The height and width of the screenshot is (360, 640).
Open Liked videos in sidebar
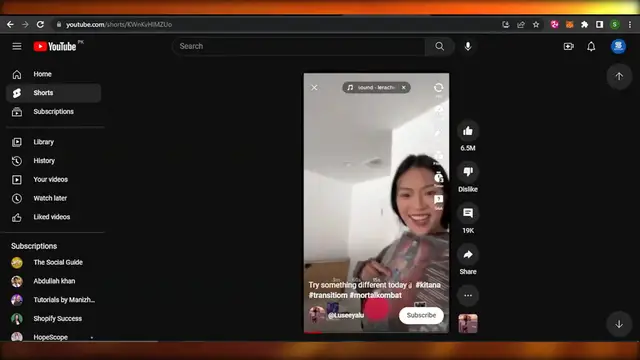(x=53, y=217)
